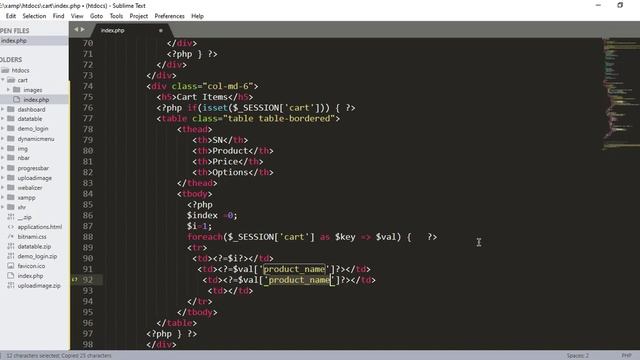Screen dimensions: 640x360
Task: Open the Tools menu
Action: pyautogui.click(x=116, y=16)
